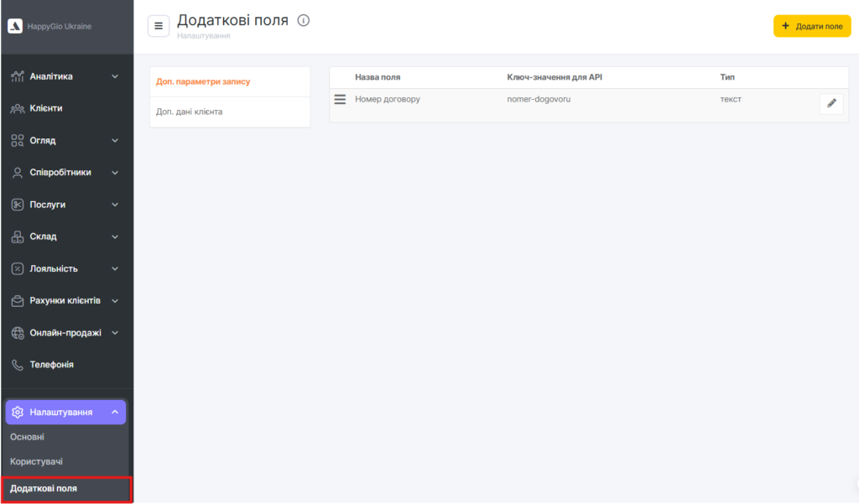The height and width of the screenshot is (504, 859).
Task: Click the info icon beside Додаткові поля
Action: click(304, 20)
